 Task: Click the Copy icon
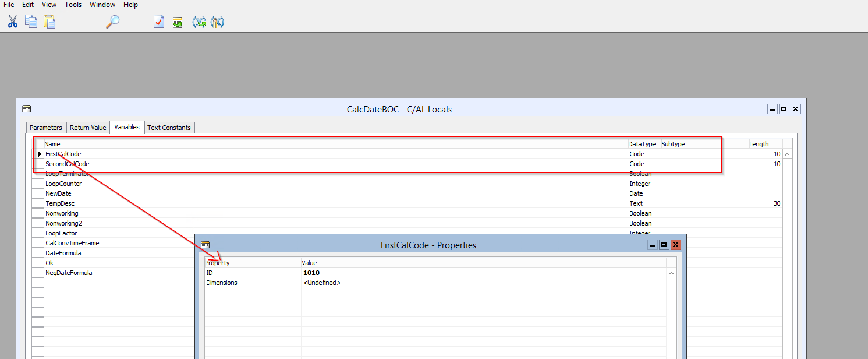click(x=31, y=21)
